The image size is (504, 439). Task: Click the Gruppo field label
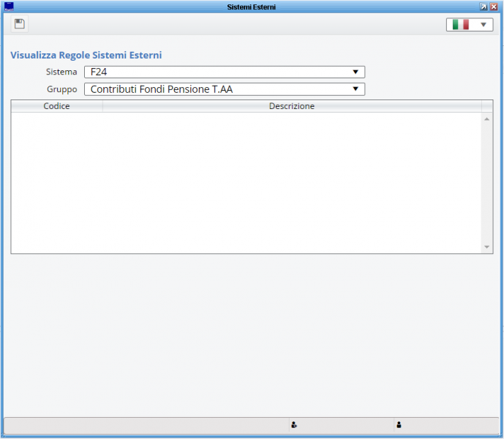point(62,89)
